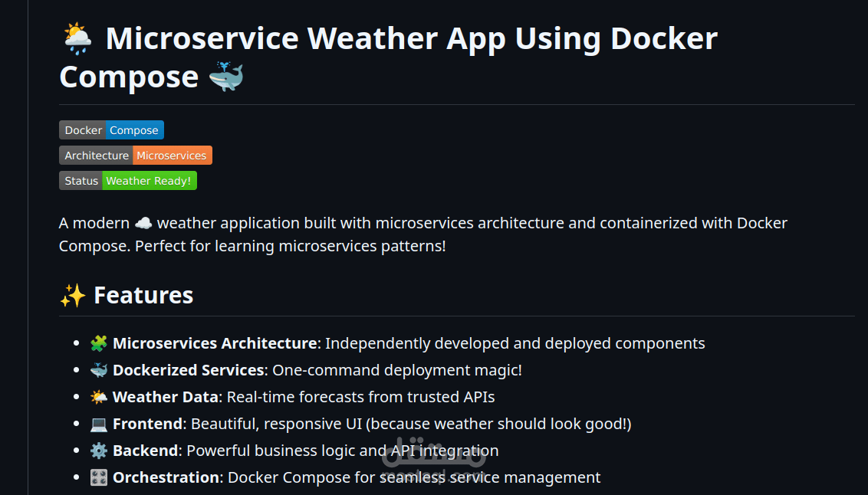Click the cloud emoji in the intro paragraph
Image resolution: width=868 pixels, height=495 pixels.
pos(143,222)
